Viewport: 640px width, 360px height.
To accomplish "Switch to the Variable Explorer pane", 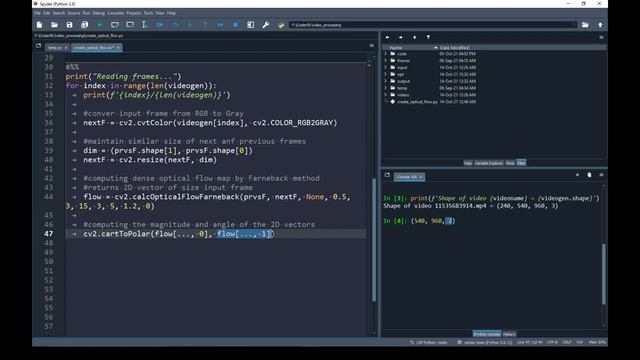I will point(489,163).
